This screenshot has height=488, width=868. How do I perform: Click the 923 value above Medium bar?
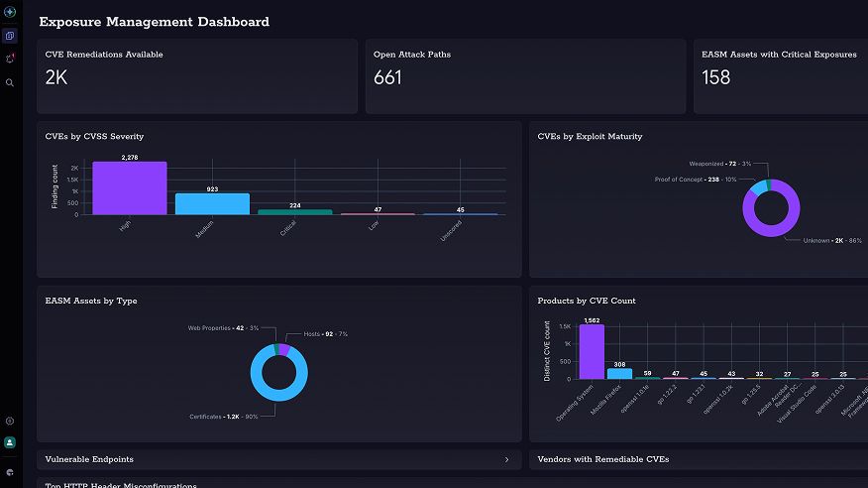click(x=213, y=188)
